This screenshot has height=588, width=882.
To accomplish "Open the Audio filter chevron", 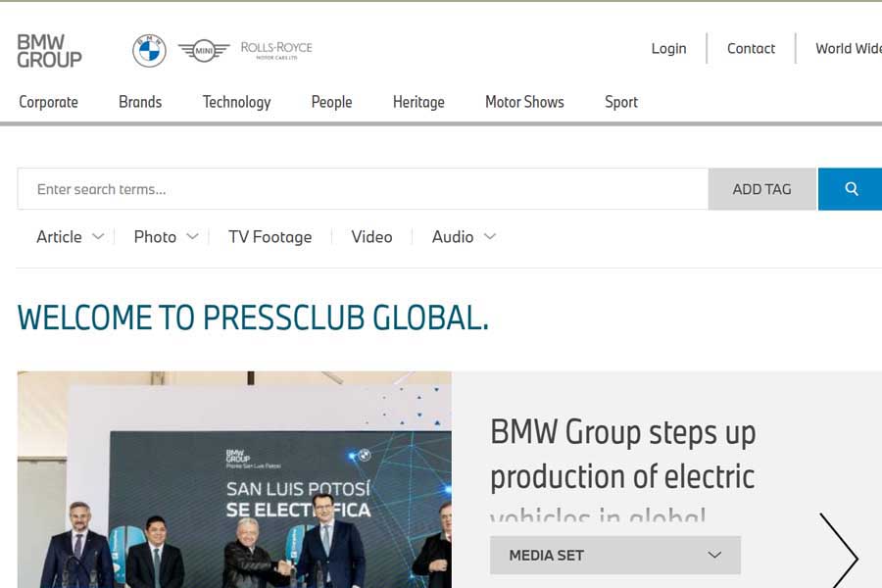I will point(488,236).
